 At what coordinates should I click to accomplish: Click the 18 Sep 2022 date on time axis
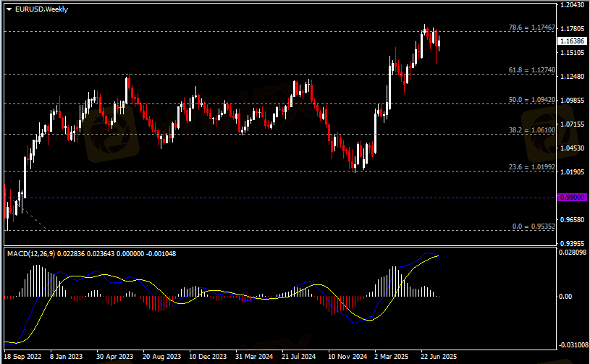point(23,357)
